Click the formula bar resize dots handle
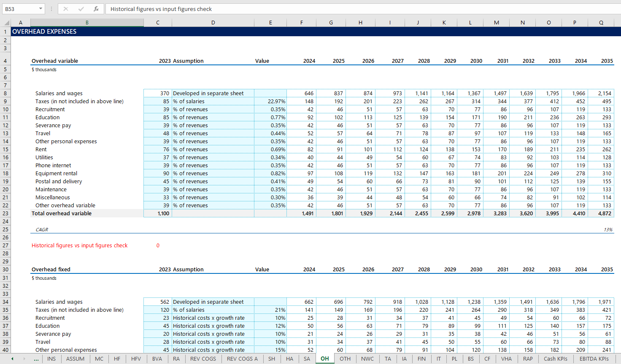The image size is (621, 364). click(51, 9)
